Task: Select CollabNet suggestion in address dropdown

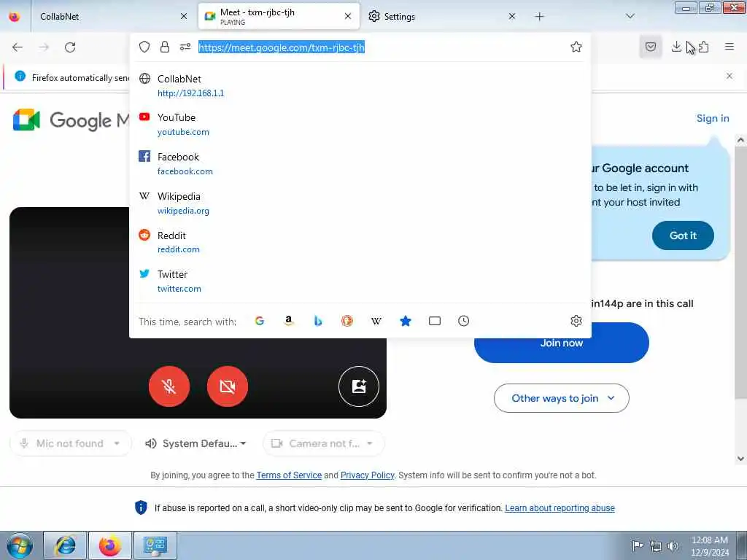Action: (x=360, y=86)
